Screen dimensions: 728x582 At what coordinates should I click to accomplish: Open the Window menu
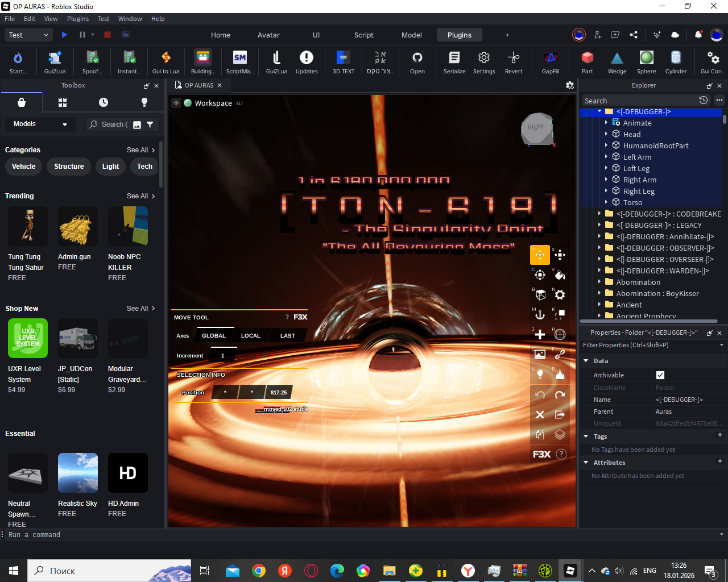pyautogui.click(x=130, y=19)
